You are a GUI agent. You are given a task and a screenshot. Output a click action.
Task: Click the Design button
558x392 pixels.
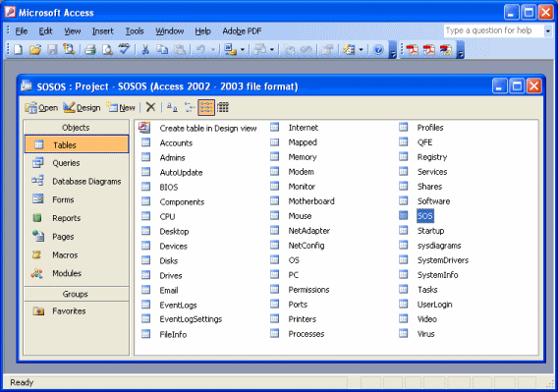point(82,107)
